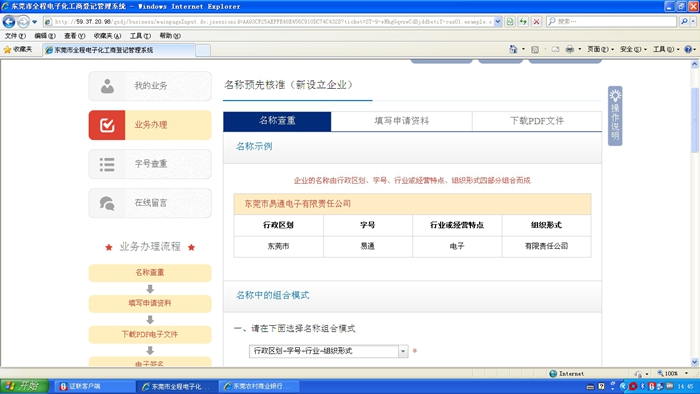This screenshot has width=700, height=394.
Task: Click the address bar URL field
Action: click(x=272, y=21)
